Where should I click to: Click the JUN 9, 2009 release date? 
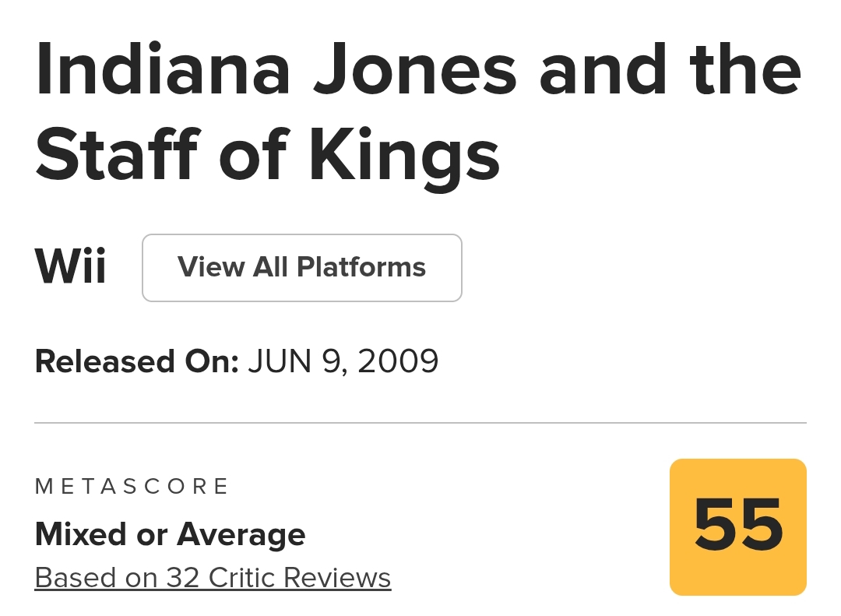click(x=343, y=361)
